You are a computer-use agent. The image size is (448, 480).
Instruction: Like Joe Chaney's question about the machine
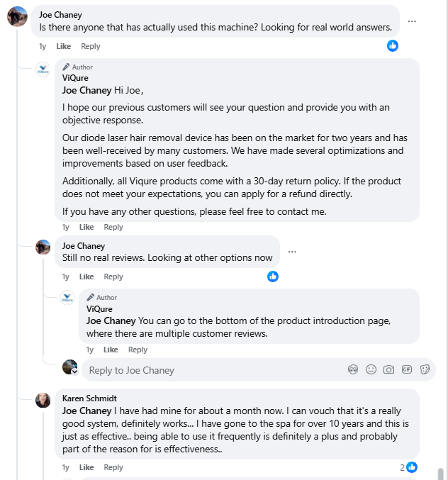[x=64, y=46]
